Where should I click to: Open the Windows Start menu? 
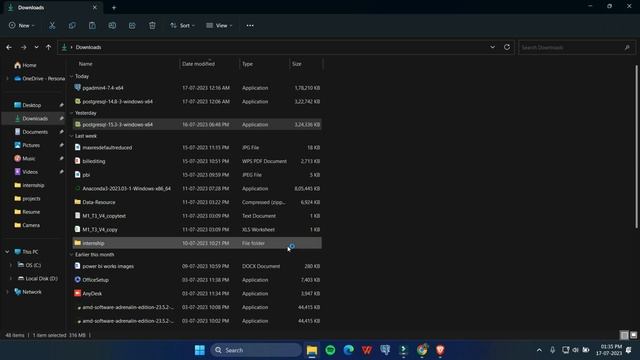click(200, 350)
